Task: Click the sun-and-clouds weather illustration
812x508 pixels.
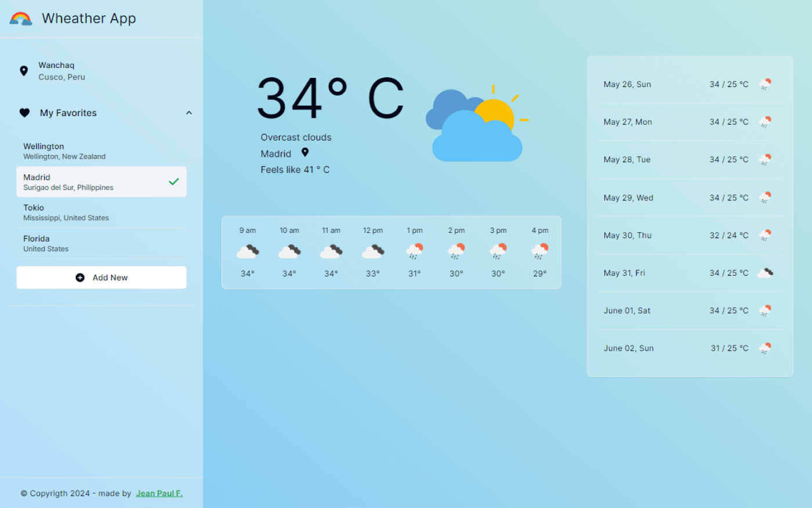Action: tap(476, 122)
